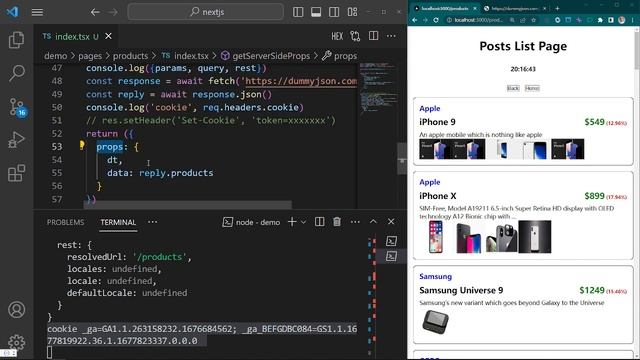Click the iPhone X product title
640x360 pixels.
point(438,196)
